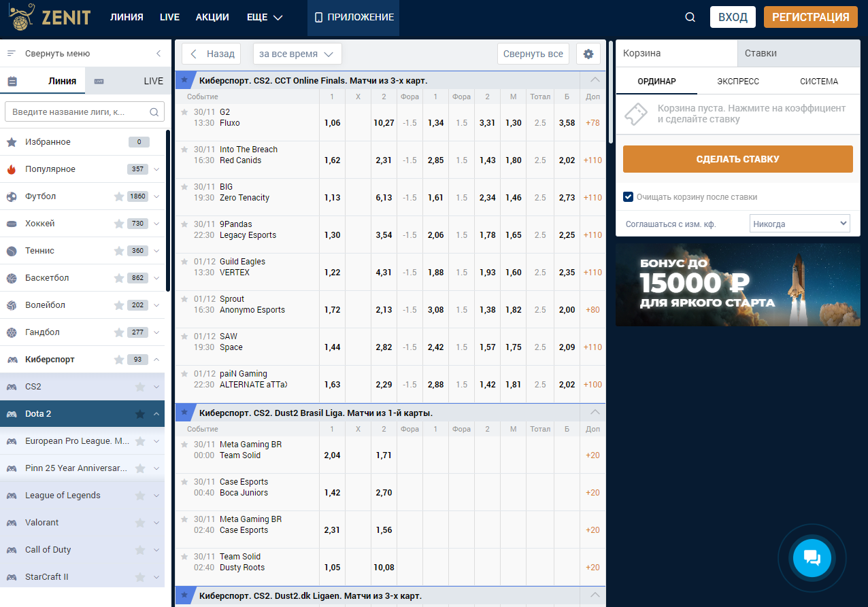Screen dimensions: 868x607
Task: Favorite Dota 2 with its star
Action: [x=140, y=414]
